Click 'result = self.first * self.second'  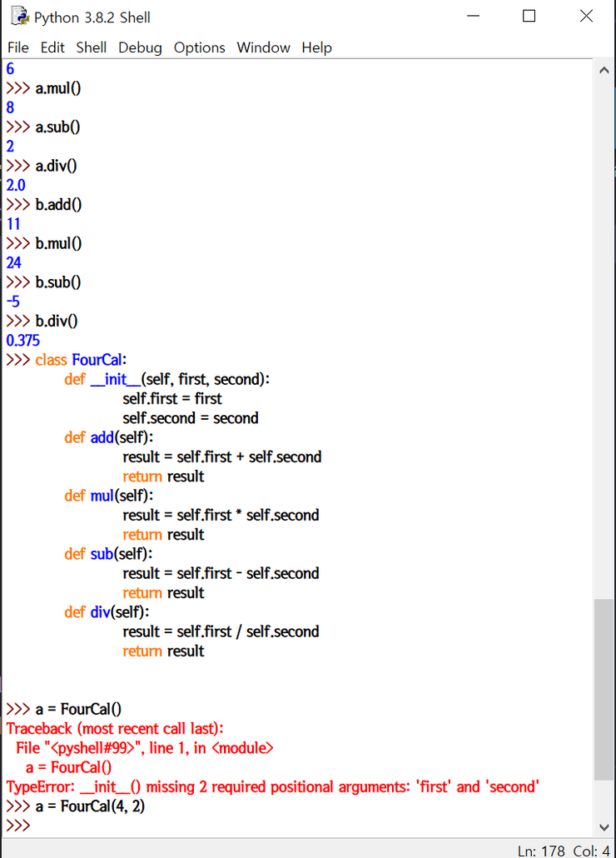point(221,516)
